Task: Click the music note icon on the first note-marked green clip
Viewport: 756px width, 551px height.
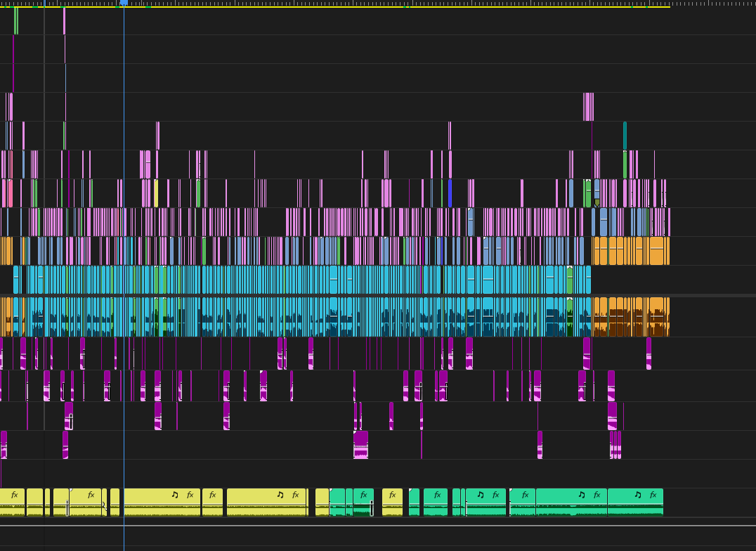Action: pyautogui.click(x=480, y=495)
